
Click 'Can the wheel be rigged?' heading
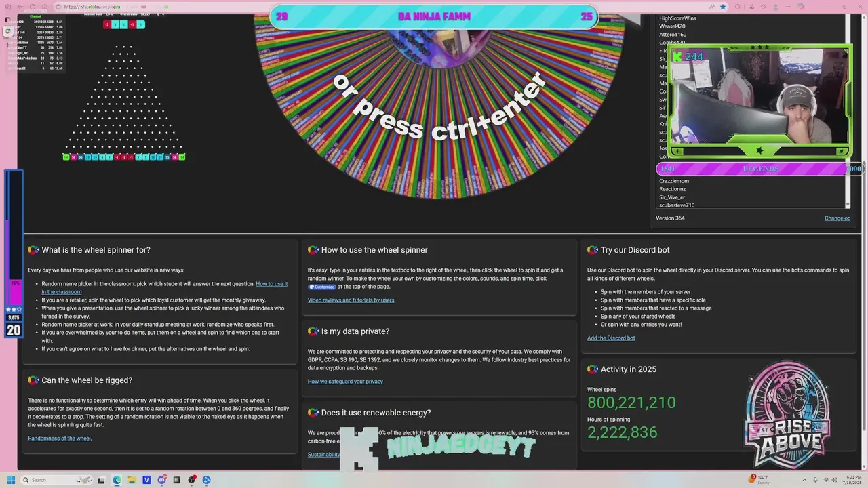(x=87, y=380)
